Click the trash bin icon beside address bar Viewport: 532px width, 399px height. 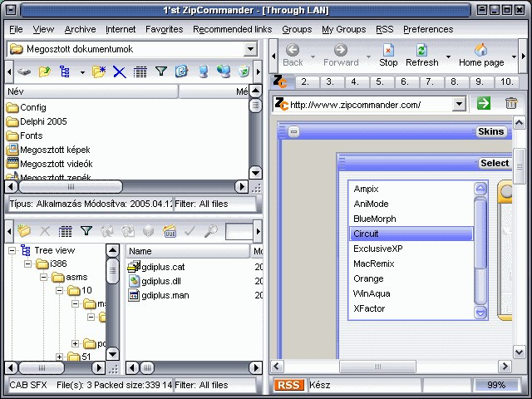tap(511, 103)
